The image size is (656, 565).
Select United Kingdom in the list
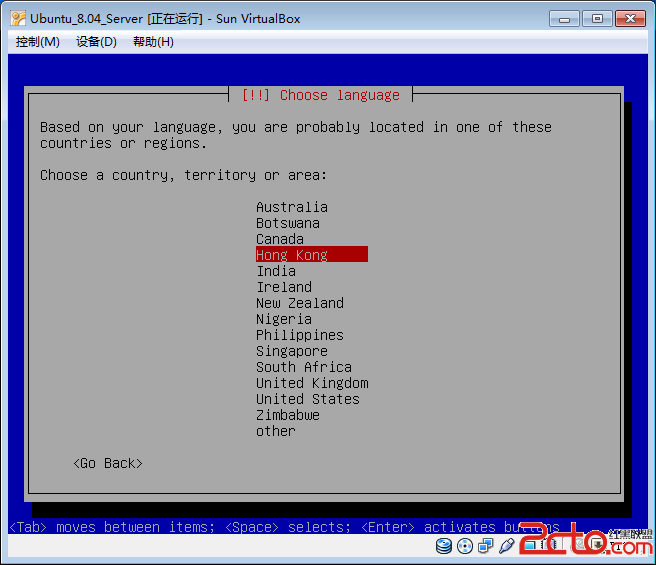pyautogui.click(x=312, y=383)
